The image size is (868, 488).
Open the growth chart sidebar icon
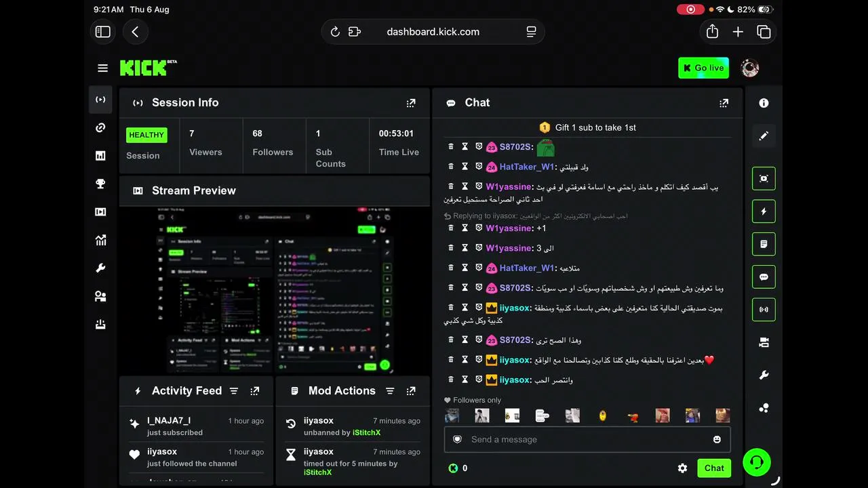(100, 240)
